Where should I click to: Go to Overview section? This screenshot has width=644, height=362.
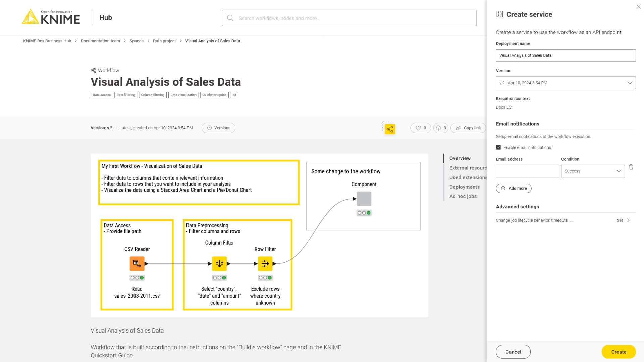coord(460,158)
